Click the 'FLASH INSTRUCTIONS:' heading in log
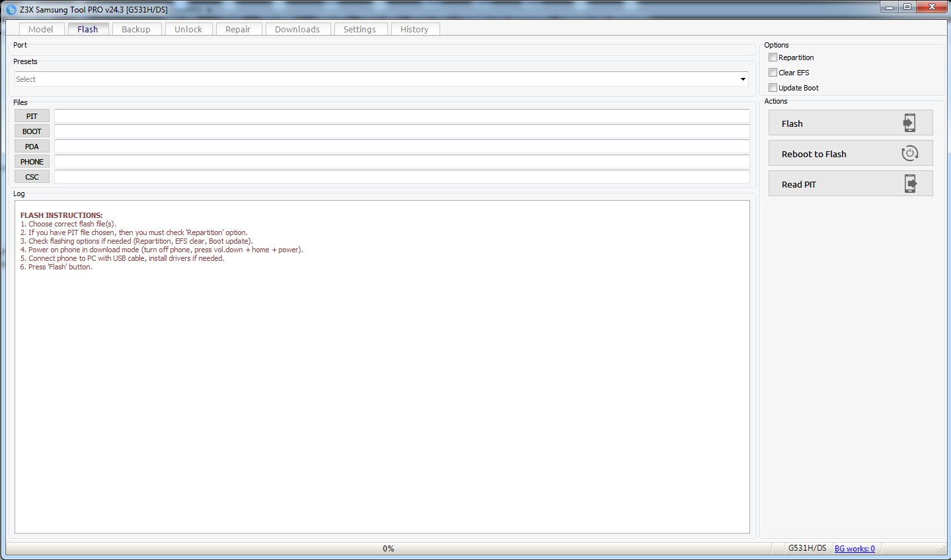The height and width of the screenshot is (560, 951). tap(61, 215)
